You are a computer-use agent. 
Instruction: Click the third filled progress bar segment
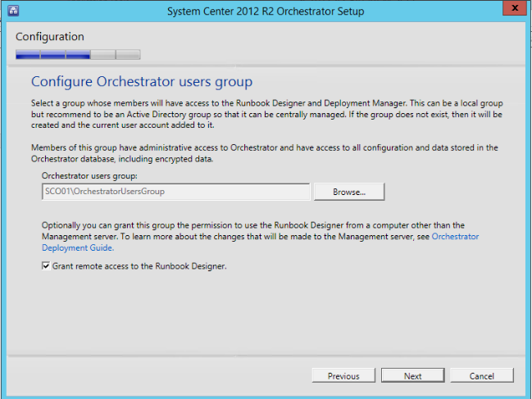(78, 55)
